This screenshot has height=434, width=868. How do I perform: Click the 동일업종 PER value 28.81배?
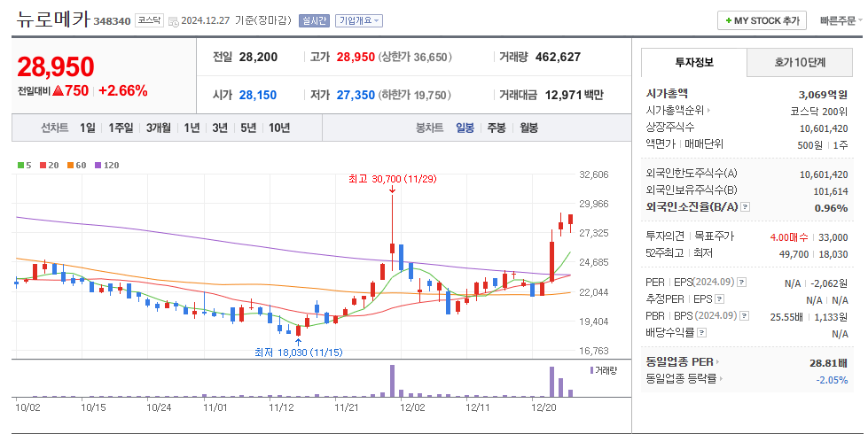[x=829, y=363]
